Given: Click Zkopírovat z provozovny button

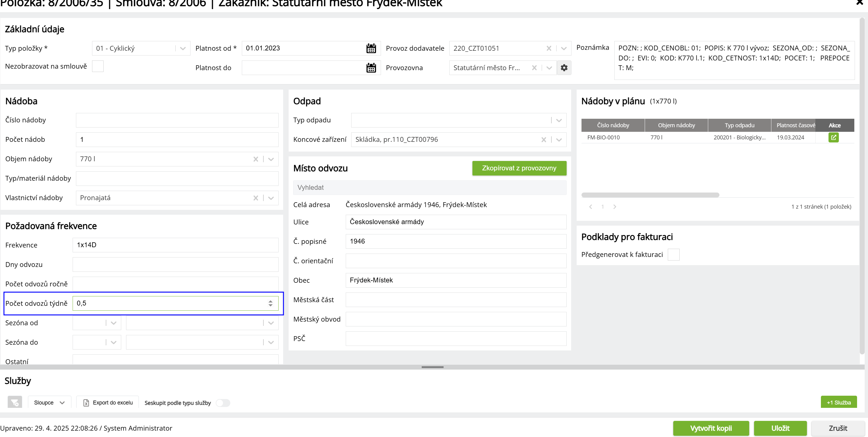Looking at the screenshot, I should click(x=519, y=168).
